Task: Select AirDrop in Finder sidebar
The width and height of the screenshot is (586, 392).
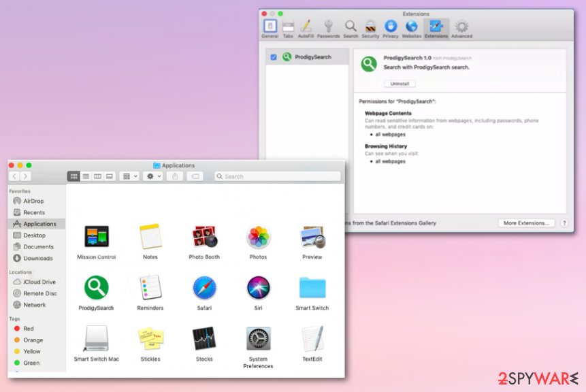Action: [x=37, y=201]
